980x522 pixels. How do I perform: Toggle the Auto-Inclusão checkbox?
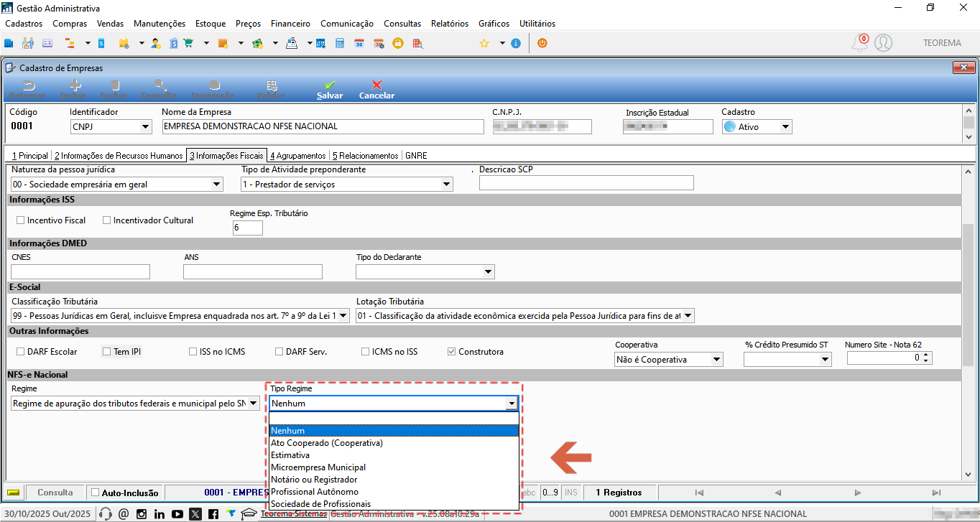(95, 493)
